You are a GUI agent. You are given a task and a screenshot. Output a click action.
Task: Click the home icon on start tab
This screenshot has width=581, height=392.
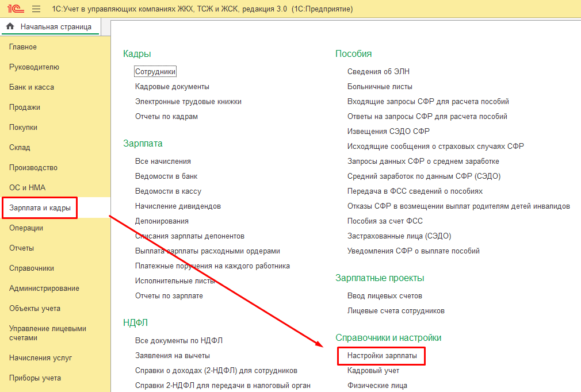point(10,26)
